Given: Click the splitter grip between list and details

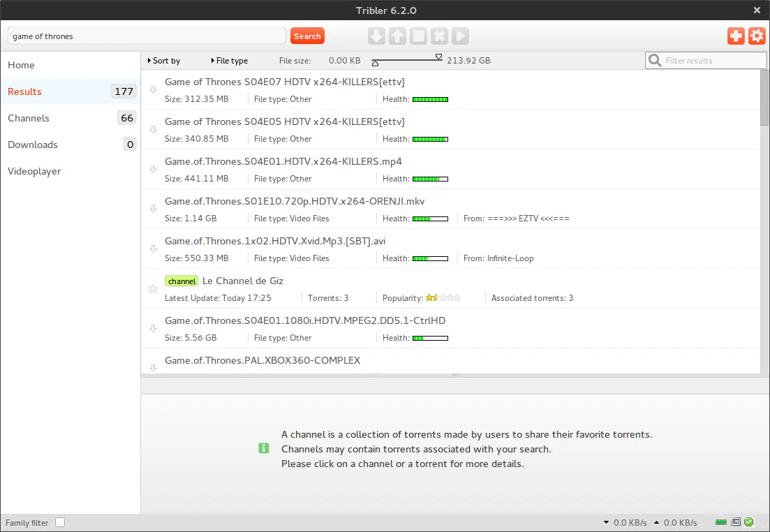Looking at the screenshot, I should pos(455,375).
